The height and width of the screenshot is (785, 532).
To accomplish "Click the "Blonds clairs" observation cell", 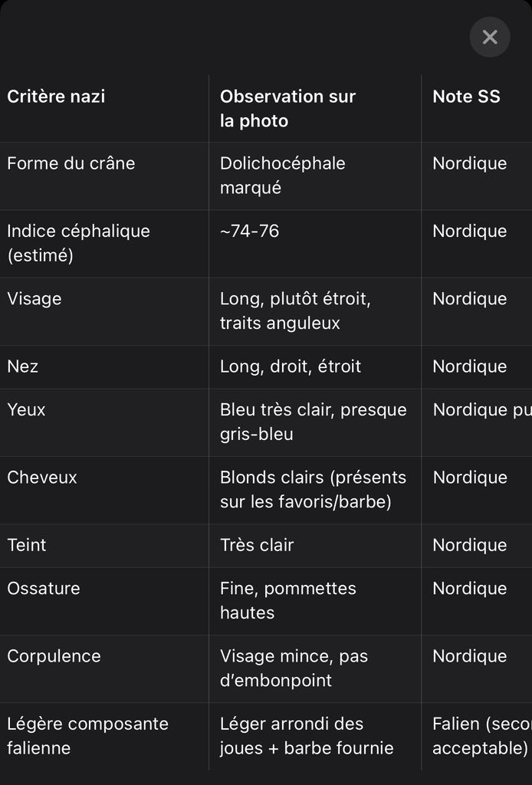I will point(313,489).
